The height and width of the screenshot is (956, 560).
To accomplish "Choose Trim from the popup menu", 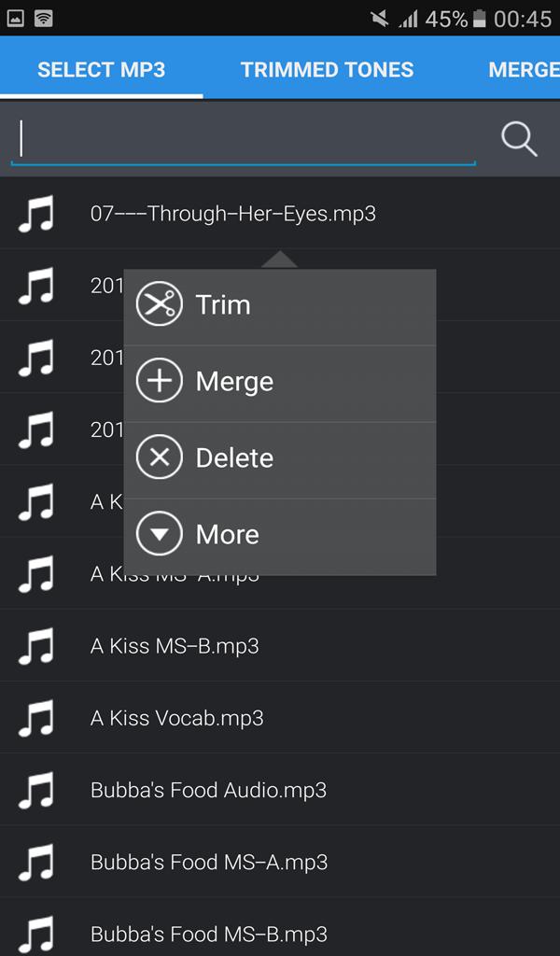I will 223,304.
